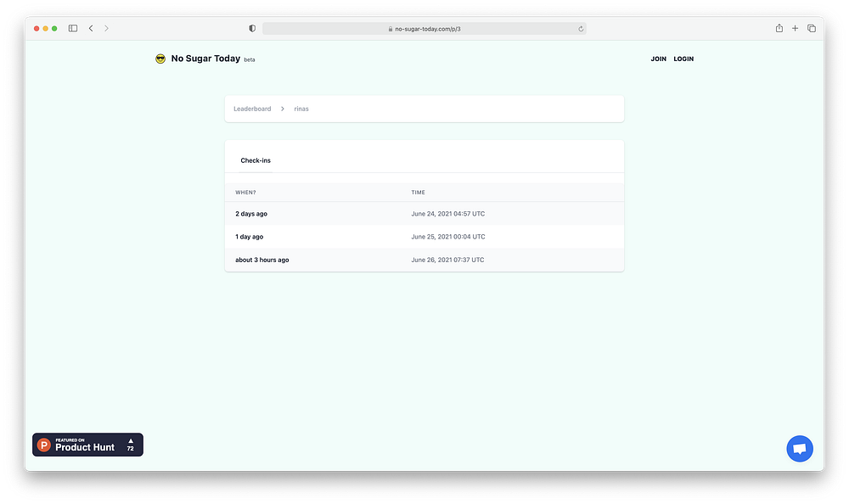Screen dimensions: 849x504
Task: Select the "1 day ago" row
Action: pos(424,237)
